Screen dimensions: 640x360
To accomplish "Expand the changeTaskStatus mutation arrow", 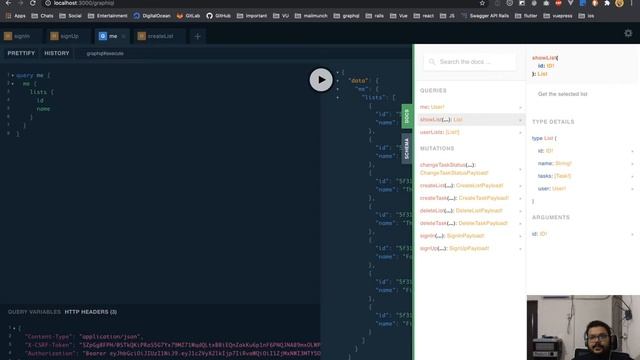I will 520,169.
